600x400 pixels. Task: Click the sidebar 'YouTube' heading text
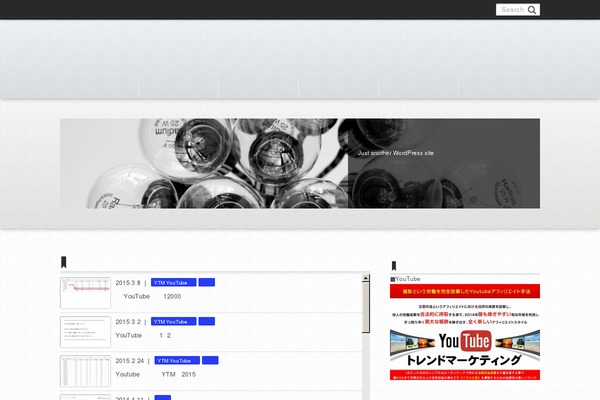(x=408, y=279)
